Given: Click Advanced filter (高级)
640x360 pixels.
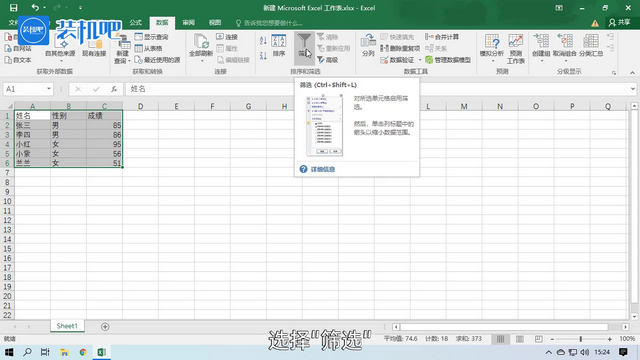Looking at the screenshot, I should [x=328, y=60].
